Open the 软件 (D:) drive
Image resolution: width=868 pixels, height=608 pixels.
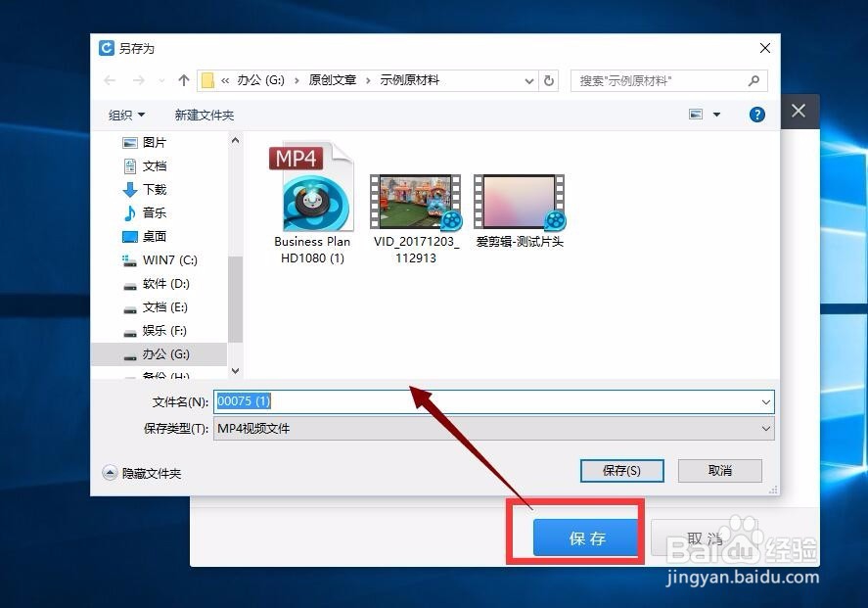point(159,284)
